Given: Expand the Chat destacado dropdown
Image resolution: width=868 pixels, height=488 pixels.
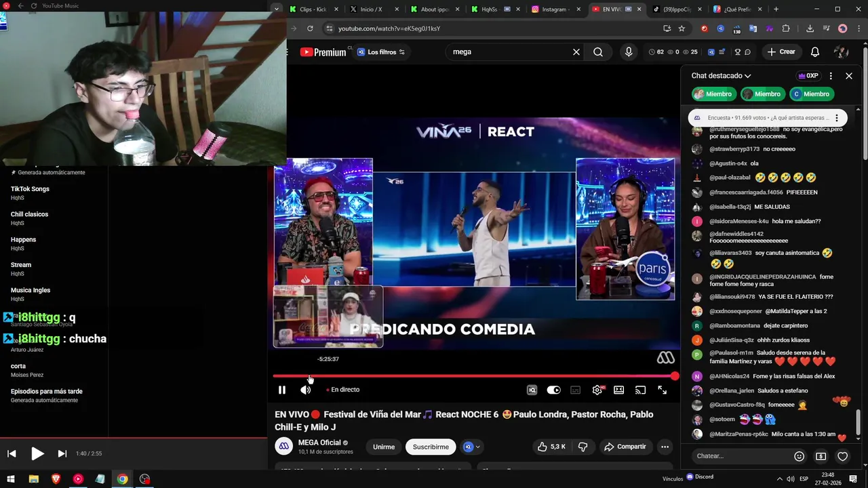Looking at the screenshot, I should [x=722, y=76].
